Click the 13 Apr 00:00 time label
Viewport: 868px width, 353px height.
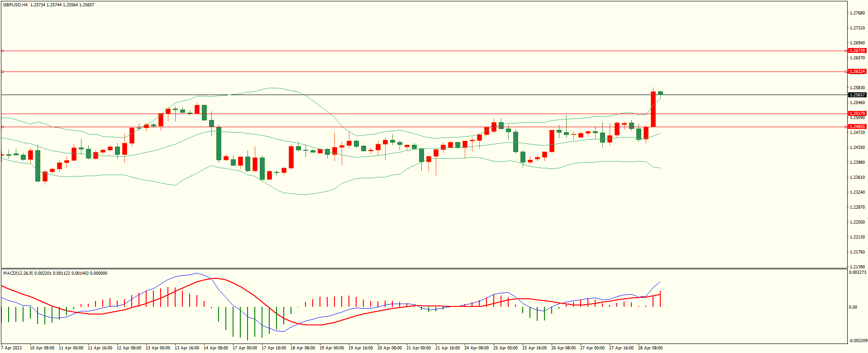pos(158,348)
